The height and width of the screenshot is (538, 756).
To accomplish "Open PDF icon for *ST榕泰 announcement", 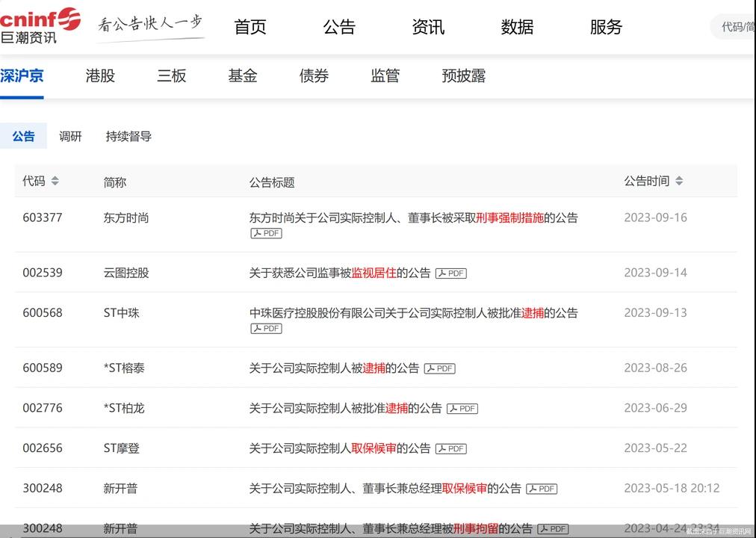I will point(439,368).
